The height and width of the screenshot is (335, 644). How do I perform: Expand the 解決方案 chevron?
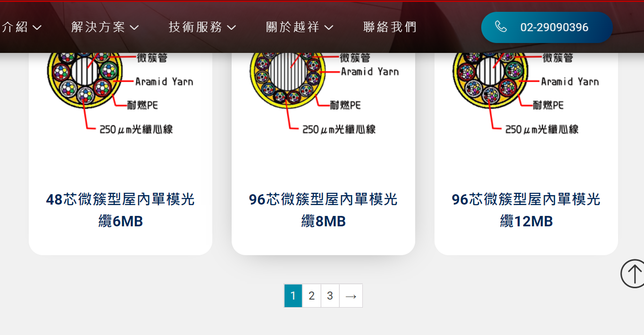[x=134, y=27]
